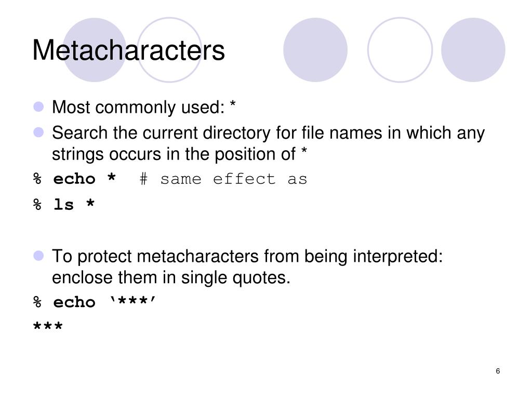
Task: Click the outlined empty circle near top right
Action: pos(400,50)
